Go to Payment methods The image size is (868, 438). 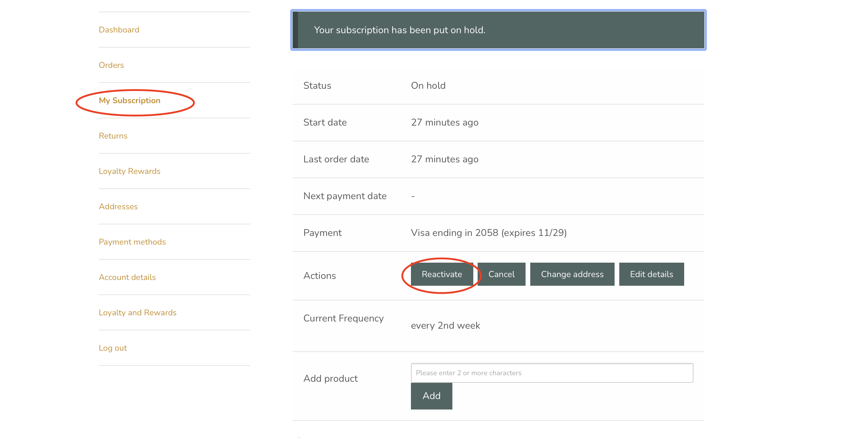pyautogui.click(x=132, y=242)
